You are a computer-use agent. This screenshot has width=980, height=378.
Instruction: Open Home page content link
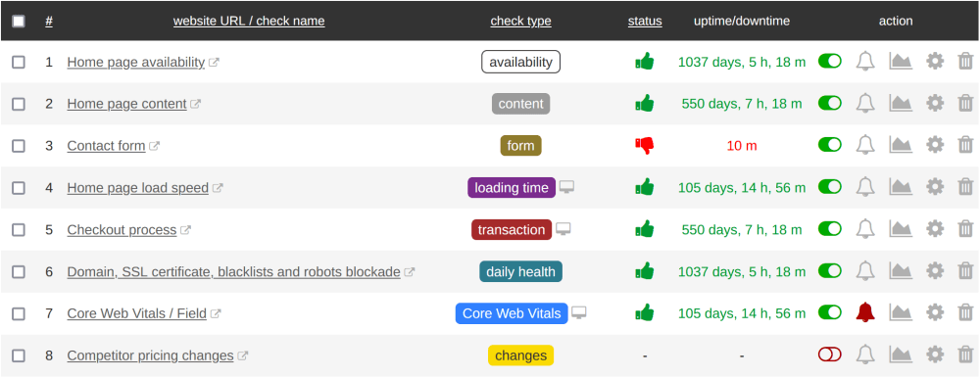(126, 104)
